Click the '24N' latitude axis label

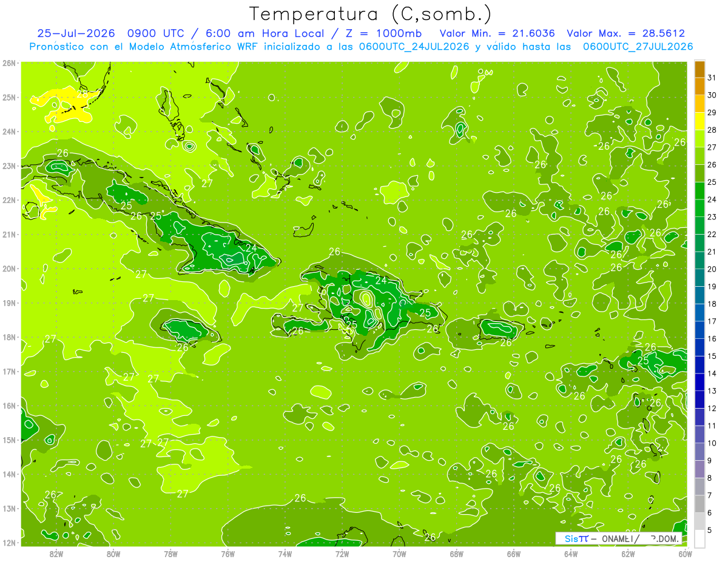[9, 132]
